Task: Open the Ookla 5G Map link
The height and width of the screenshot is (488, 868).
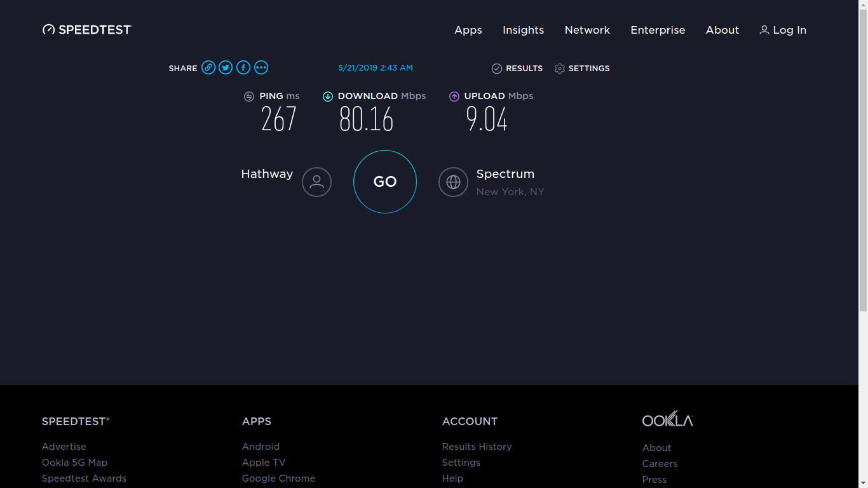Action: pyautogui.click(x=74, y=463)
